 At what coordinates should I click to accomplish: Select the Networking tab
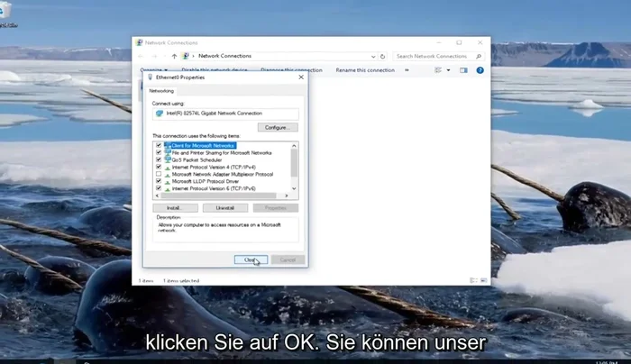pos(162,91)
